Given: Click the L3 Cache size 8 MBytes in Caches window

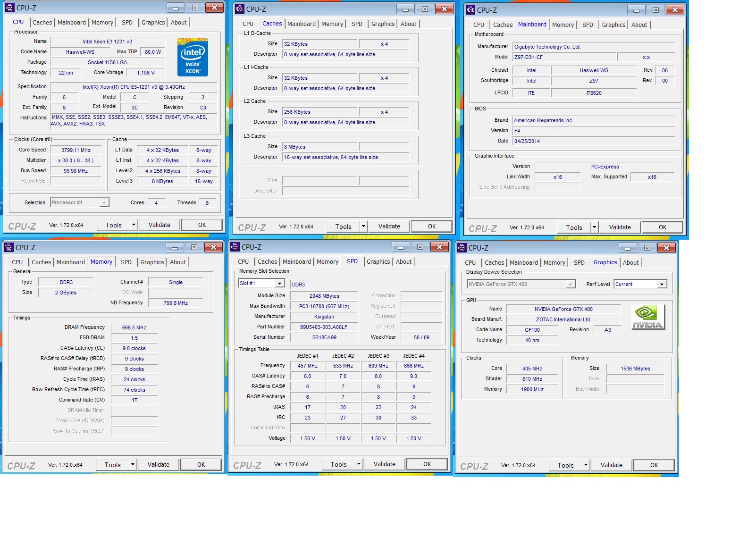Looking at the screenshot, I should pos(319,147).
